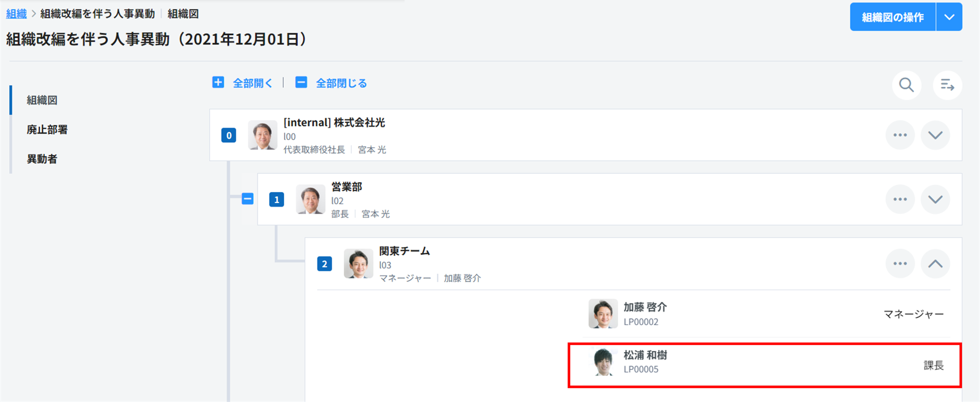Open dropdown arrow next to 組織図の操作
This screenshot has width=980, height=402.
949,17
